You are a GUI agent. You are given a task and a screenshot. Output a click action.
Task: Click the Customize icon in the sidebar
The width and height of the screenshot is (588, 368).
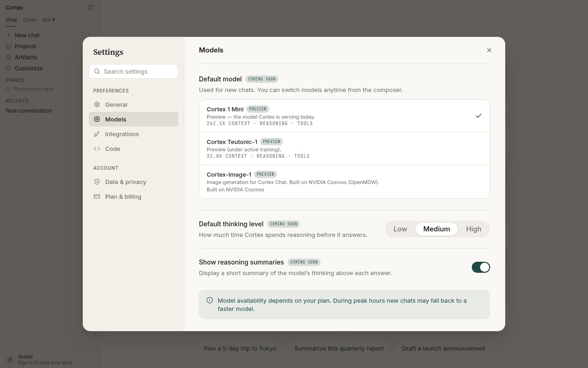tap(8, 68)
